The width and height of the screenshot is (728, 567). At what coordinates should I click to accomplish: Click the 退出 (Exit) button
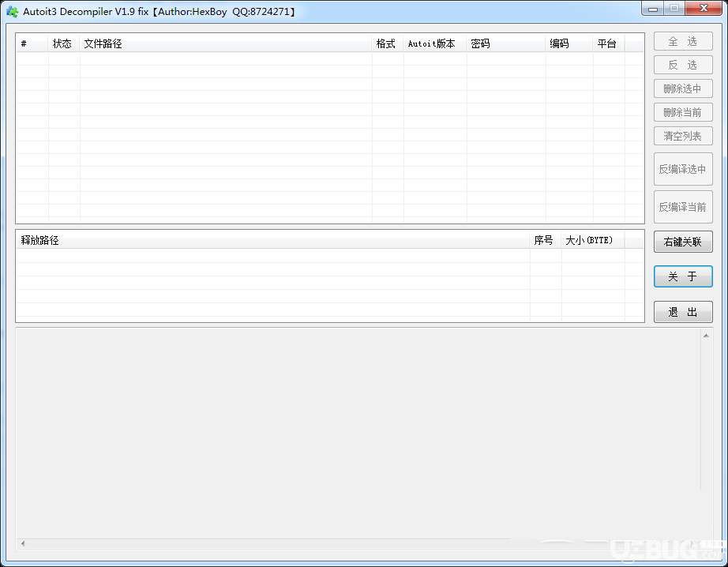[x=683, y=312]
